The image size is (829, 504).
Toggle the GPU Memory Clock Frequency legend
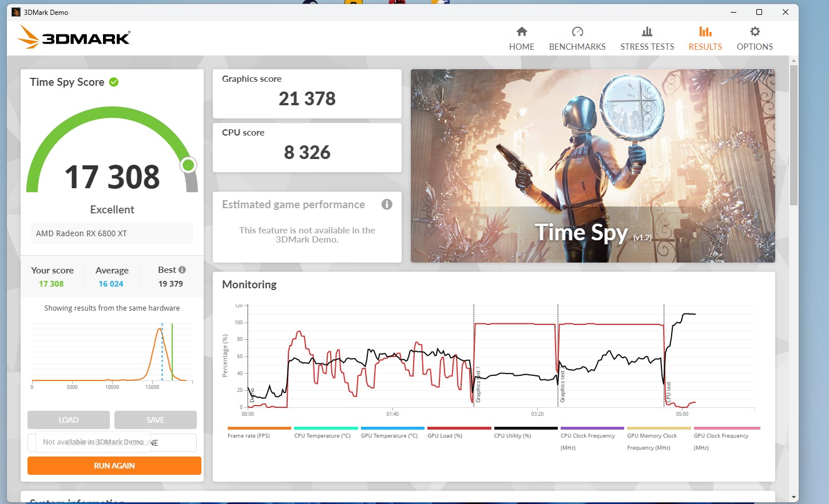click(659, 439)
